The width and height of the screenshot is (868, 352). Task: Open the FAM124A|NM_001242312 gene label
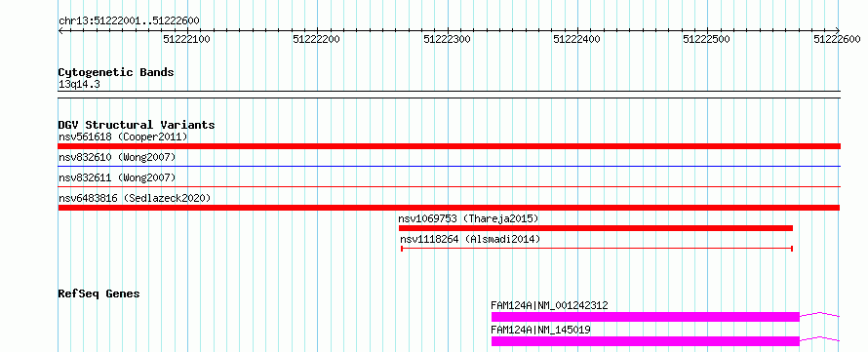coord(549,305)
